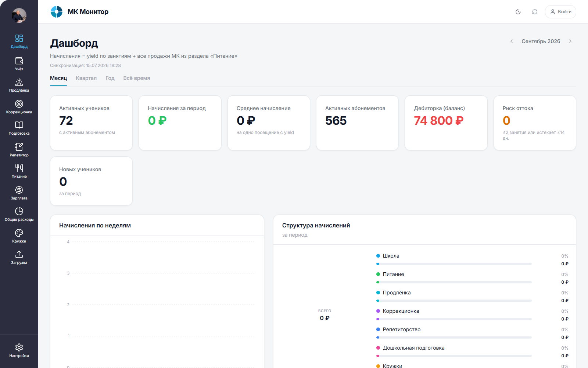Go to next month chevron

[570, 41]
